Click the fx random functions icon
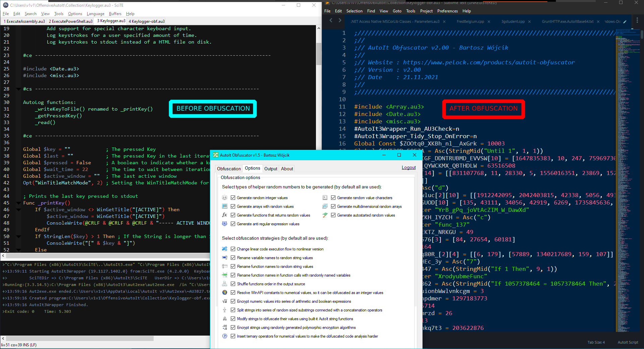Viewport: 644px width, 349px height. pos(225,215)
